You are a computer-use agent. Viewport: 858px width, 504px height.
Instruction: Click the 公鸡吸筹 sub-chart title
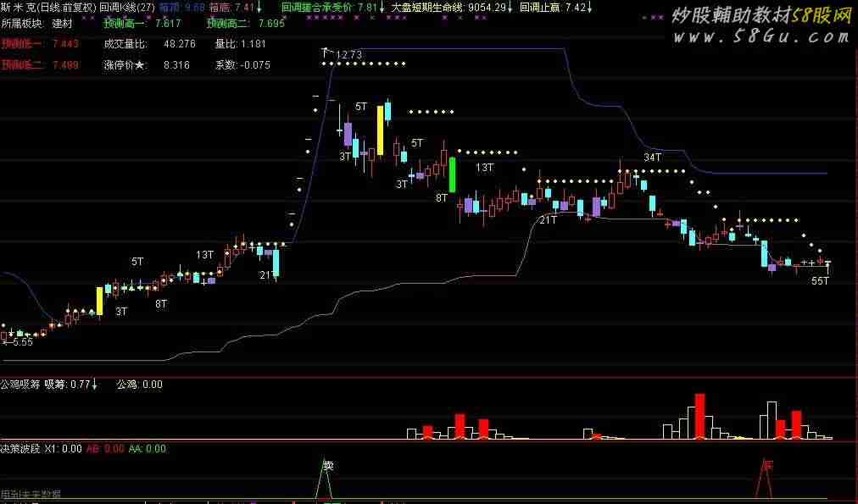[x=20, y=385]
